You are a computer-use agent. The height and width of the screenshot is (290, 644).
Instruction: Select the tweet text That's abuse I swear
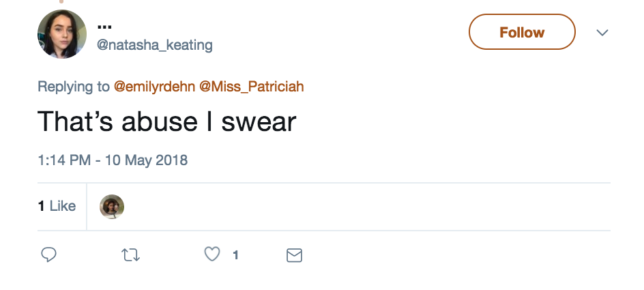166,122
